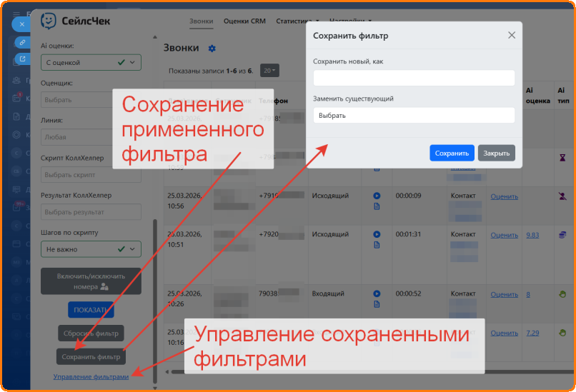Image resolution: width=576 pixels, height=392 pixels.
Task: Click the blue X button in left sidebar
Action: (21, 24)
